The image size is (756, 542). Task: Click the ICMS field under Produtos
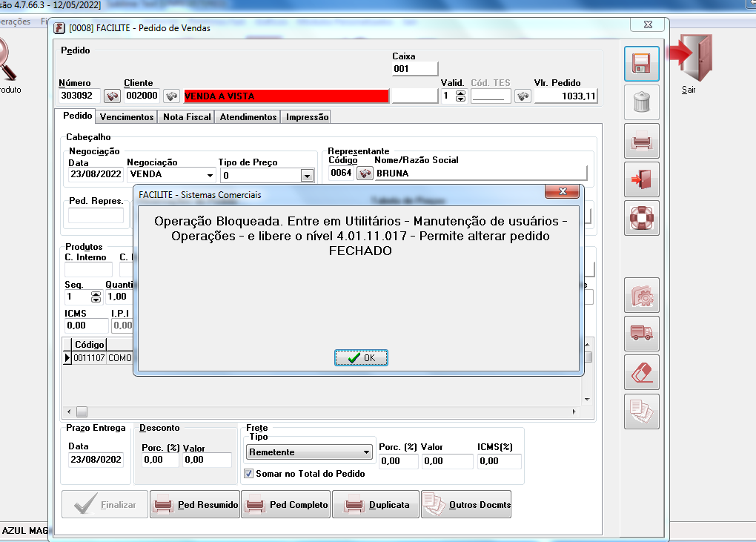[x=86, y=325]
